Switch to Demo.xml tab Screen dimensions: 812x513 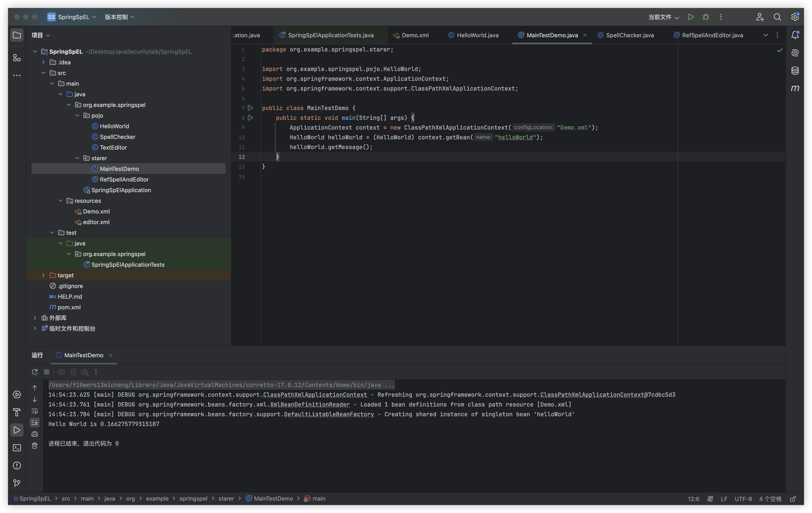(x=411, y=35)
